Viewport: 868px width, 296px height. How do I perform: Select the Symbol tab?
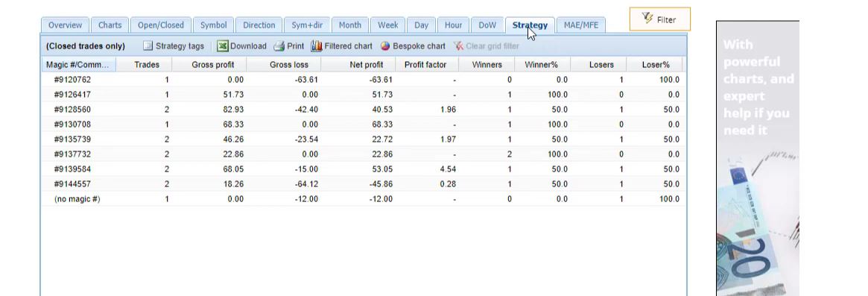click(x=213, y=25)
